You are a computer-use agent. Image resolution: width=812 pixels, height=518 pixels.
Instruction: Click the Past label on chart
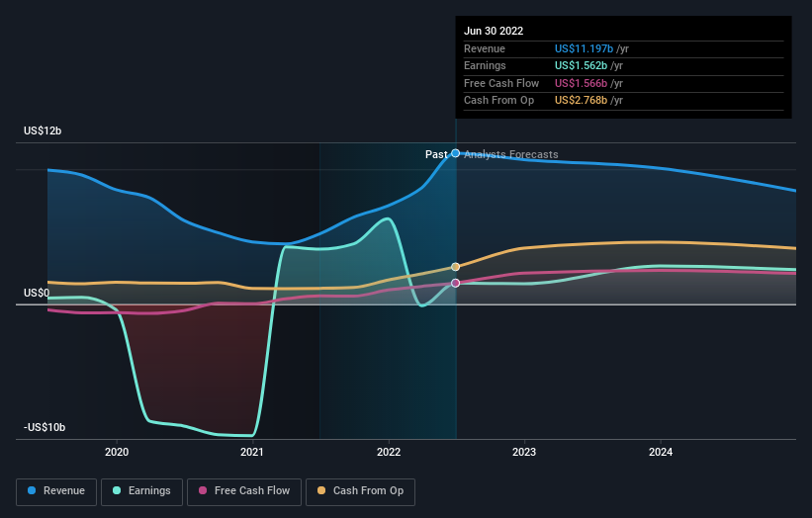pos(436,154)
